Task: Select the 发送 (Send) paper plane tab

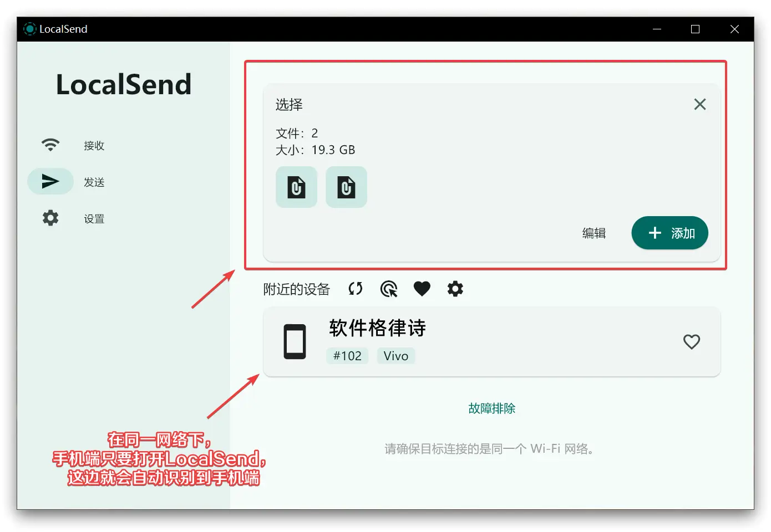Action: coord(51,182)
